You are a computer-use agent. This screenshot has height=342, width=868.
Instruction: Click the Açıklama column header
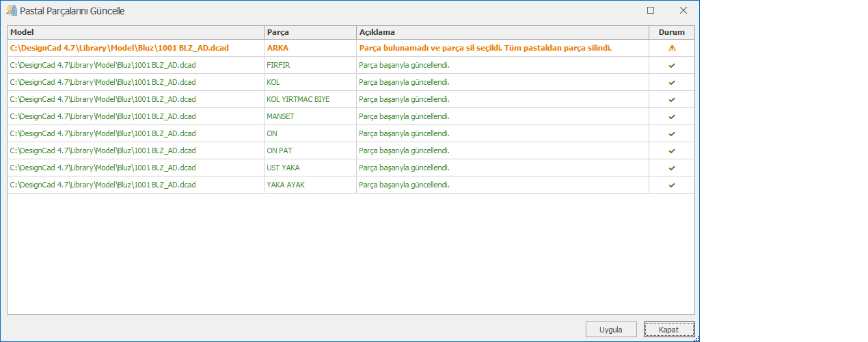[x=502, y=32]
